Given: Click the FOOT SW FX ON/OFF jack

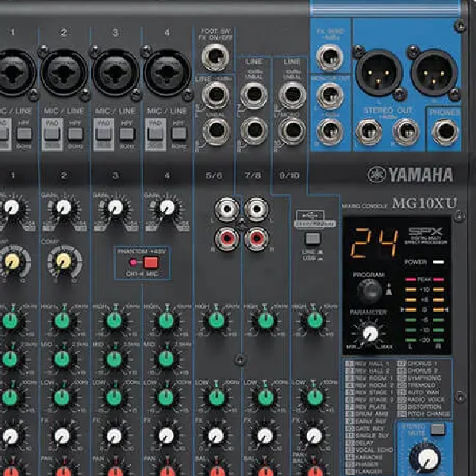Looking at the screenshot, I should point(216,57).
